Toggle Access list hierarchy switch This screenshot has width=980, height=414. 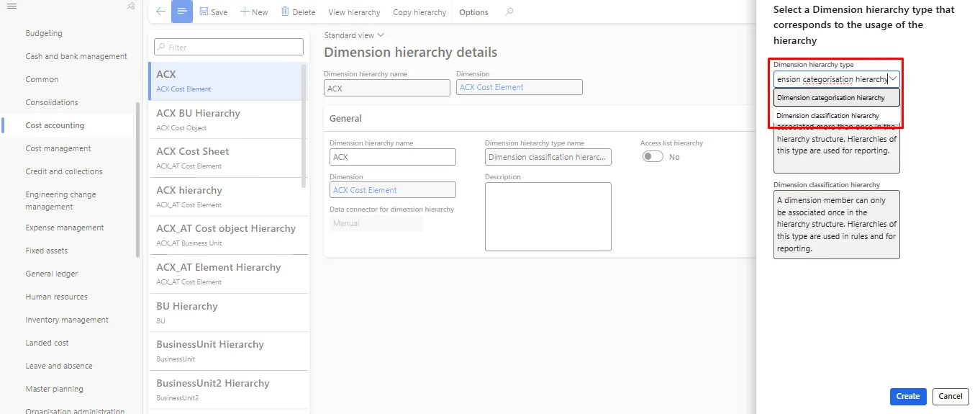coord(653,156)
